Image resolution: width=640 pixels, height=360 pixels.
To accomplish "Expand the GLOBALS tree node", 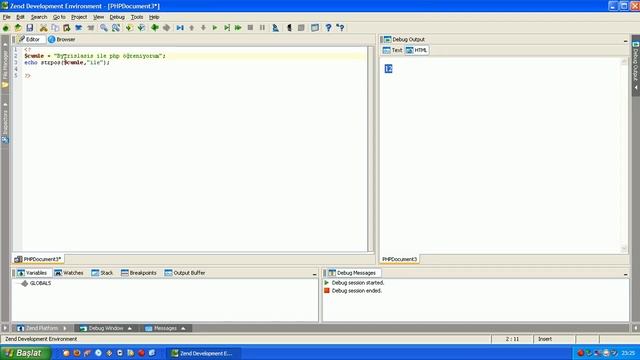I will [x=24, y=283].
